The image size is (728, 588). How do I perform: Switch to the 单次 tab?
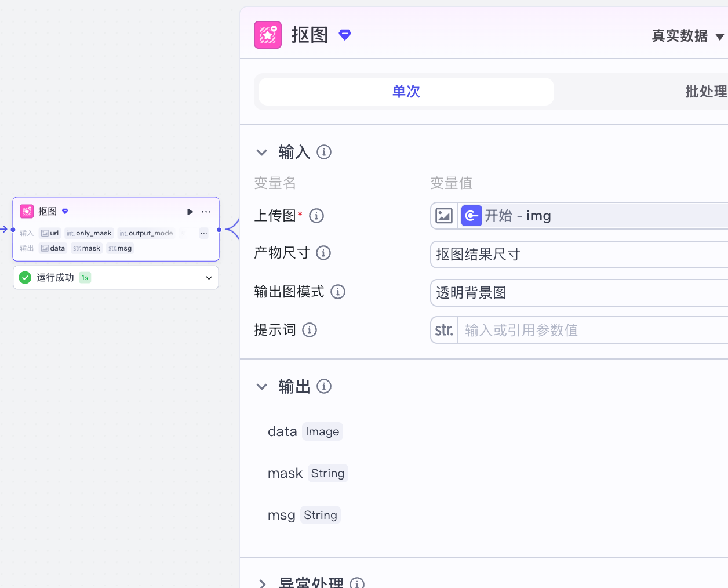tap(406, 92)
